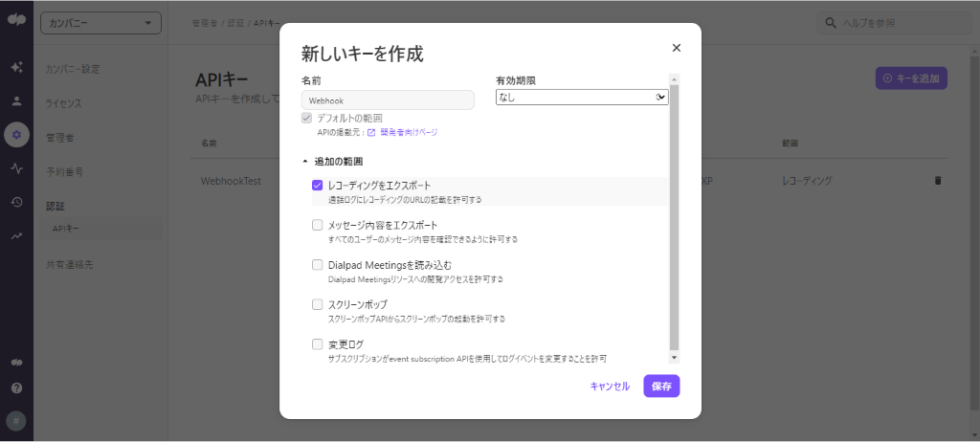Viewport: 980px width, 442px height.
Task: Click the trend chart sidebar icon
Action: (16, 235)
